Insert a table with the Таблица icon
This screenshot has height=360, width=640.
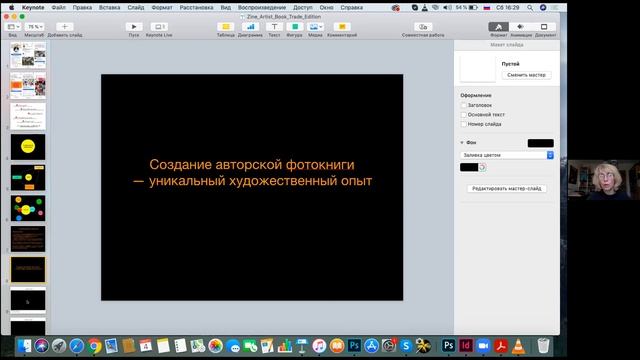225,27
